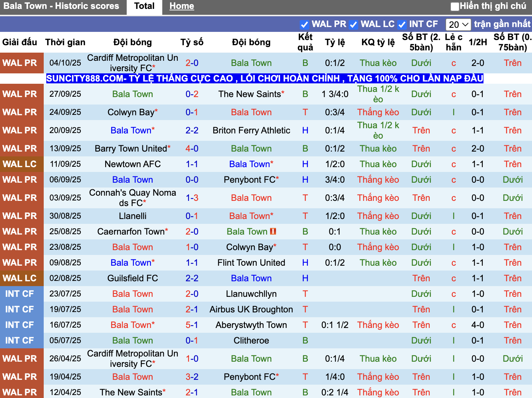Click Bala Town in the 02/08/25 row
Screen dimensions: 532x398
coord(251,278)
